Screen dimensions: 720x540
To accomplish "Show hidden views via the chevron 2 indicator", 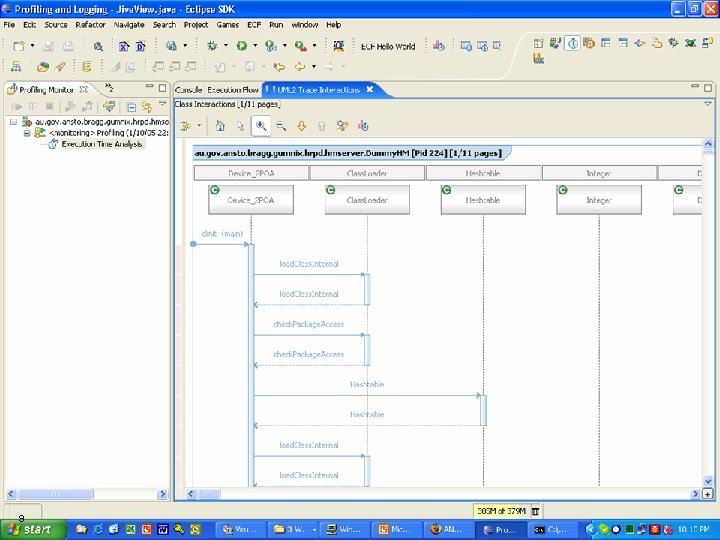I will click(x=109, y=87).
